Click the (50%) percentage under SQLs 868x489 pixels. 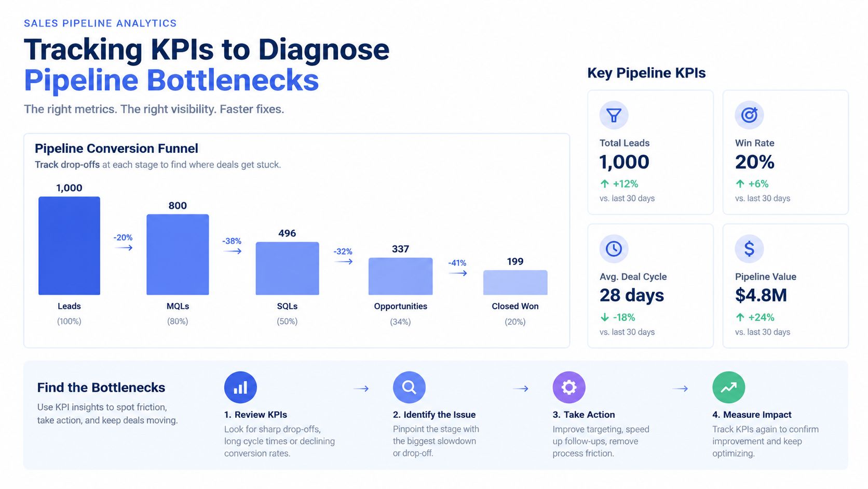click(x=287, y=322)
